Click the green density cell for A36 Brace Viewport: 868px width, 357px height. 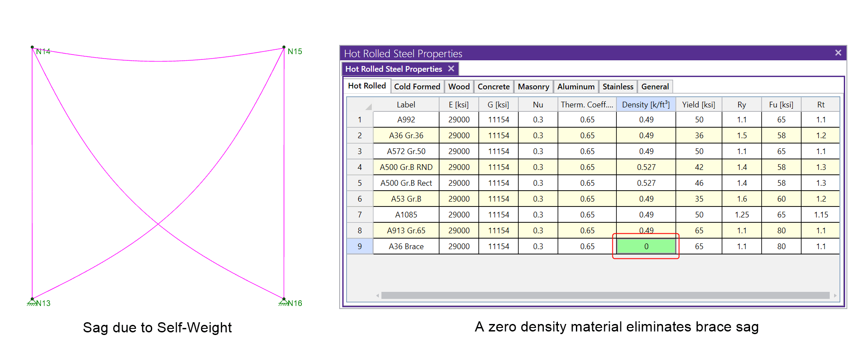[x=646, y=247]
